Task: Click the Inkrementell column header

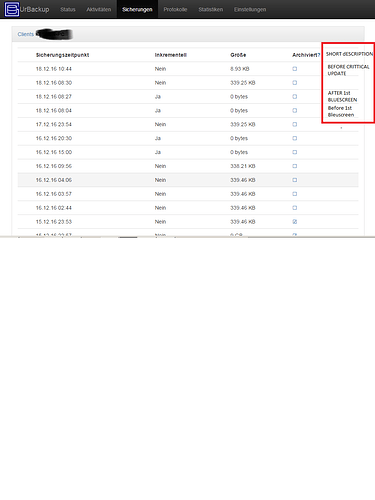Action: point(171,55)
